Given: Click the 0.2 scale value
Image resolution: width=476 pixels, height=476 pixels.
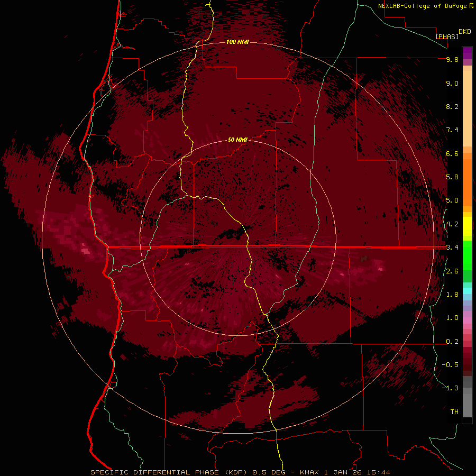Looking at the screenshot, I should coord(452,342).
